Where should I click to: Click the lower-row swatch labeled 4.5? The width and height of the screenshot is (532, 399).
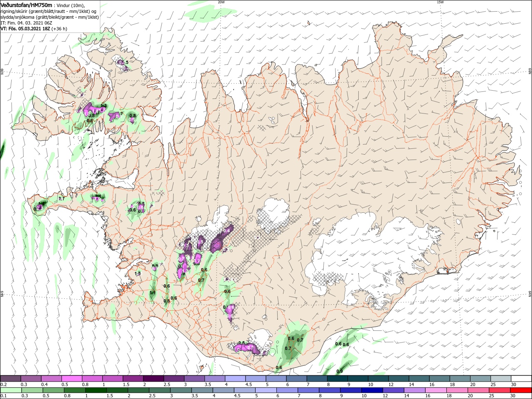pyautogui.click(x=245, y=390)
